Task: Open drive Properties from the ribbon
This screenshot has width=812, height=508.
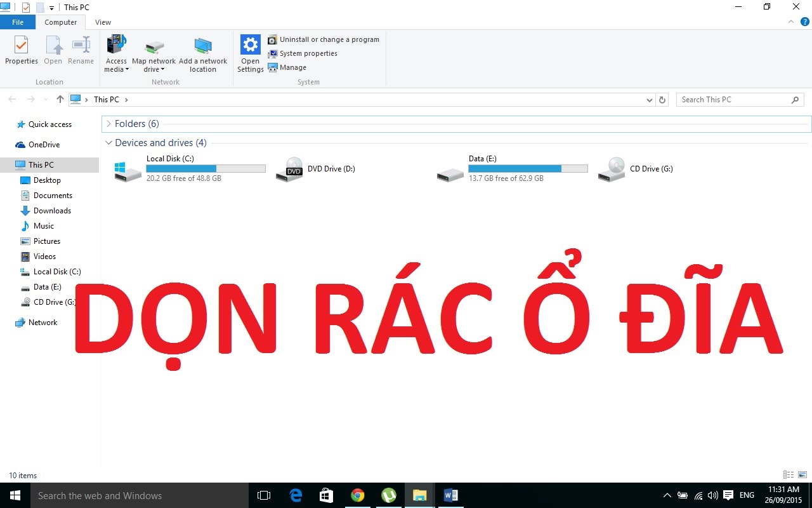Action: tap(21, 51)
